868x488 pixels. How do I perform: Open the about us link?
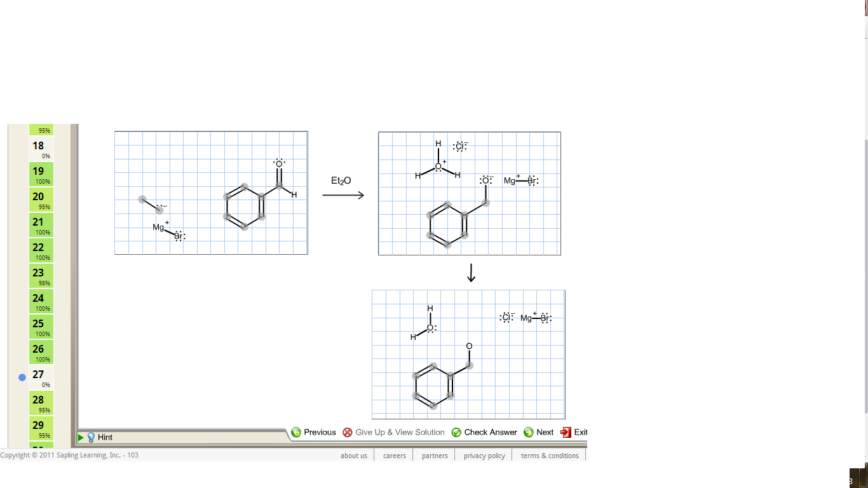(x=354, y=456)
